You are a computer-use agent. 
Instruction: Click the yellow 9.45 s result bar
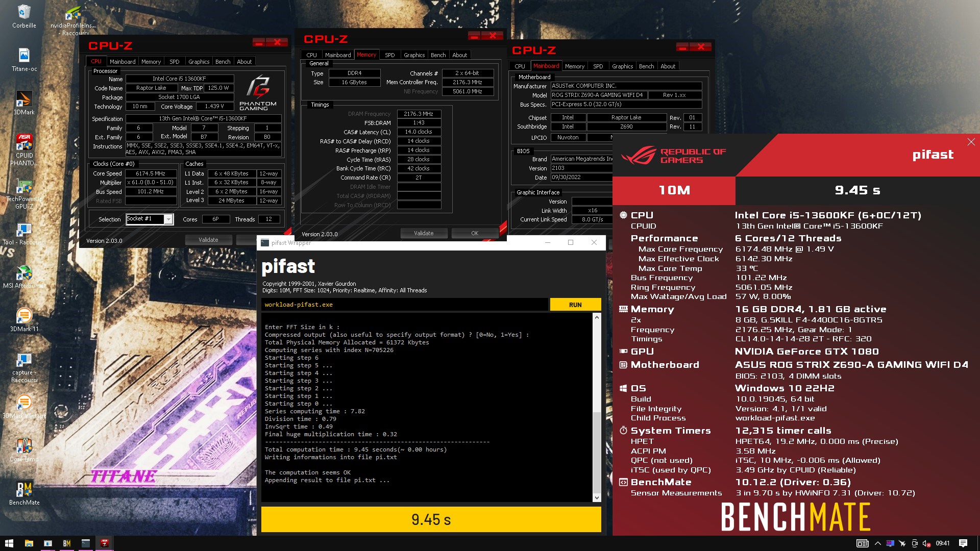point(431,519)
